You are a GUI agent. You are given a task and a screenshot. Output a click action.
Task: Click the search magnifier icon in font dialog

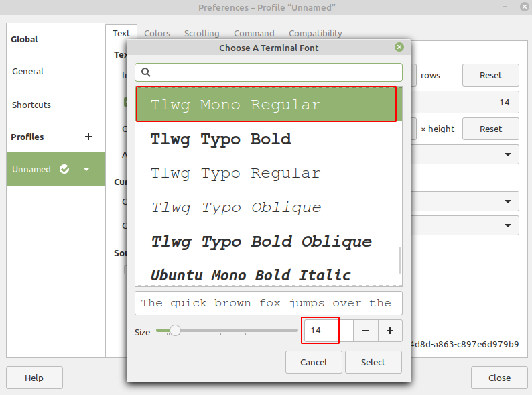tap(145, 72)
